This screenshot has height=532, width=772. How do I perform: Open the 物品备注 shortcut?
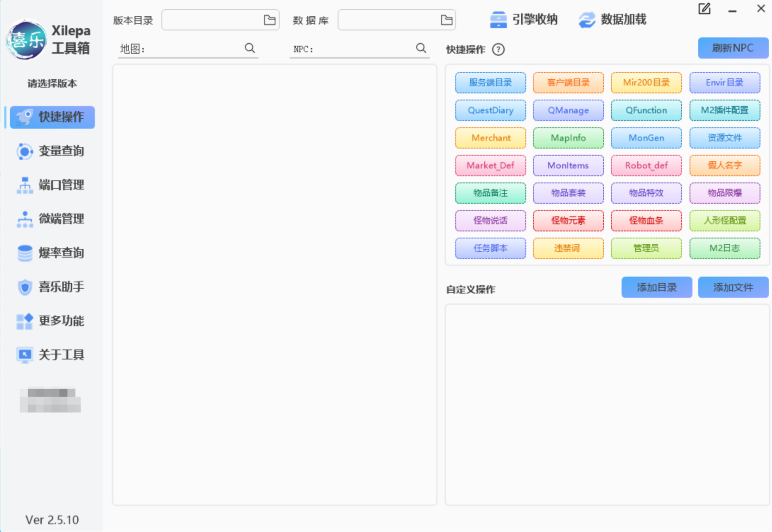click(x=490, y=193)
